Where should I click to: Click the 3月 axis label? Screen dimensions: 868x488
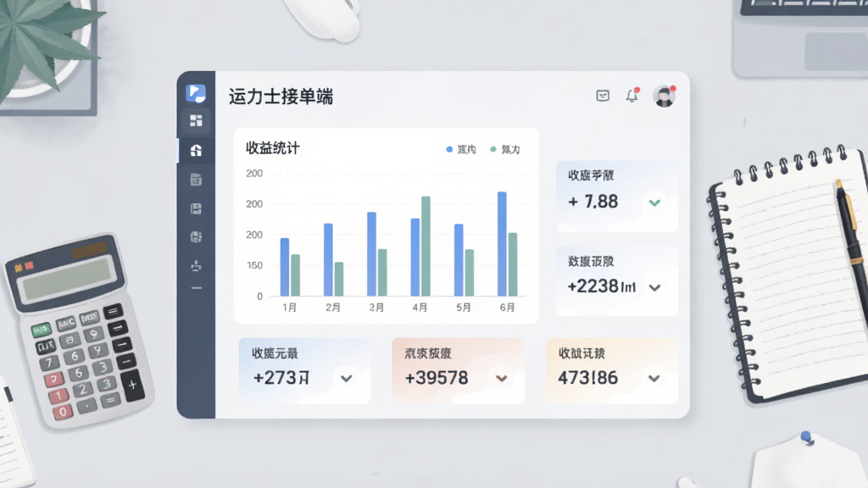coord(376,308)
